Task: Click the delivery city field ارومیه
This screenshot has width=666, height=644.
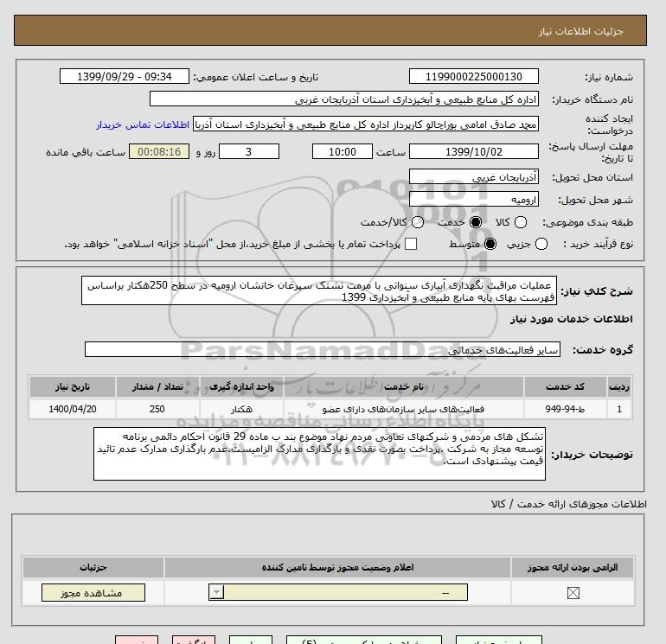Action: click(x=474, y=199)
